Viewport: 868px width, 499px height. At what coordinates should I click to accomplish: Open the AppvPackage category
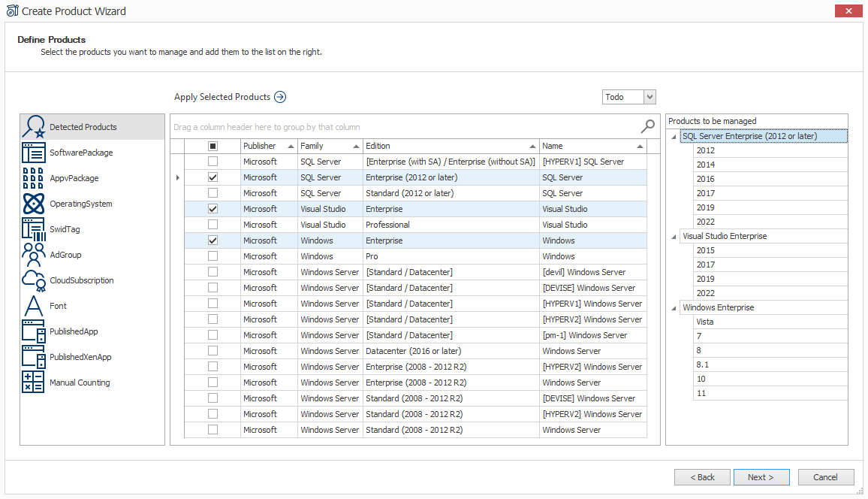(92, 178)
